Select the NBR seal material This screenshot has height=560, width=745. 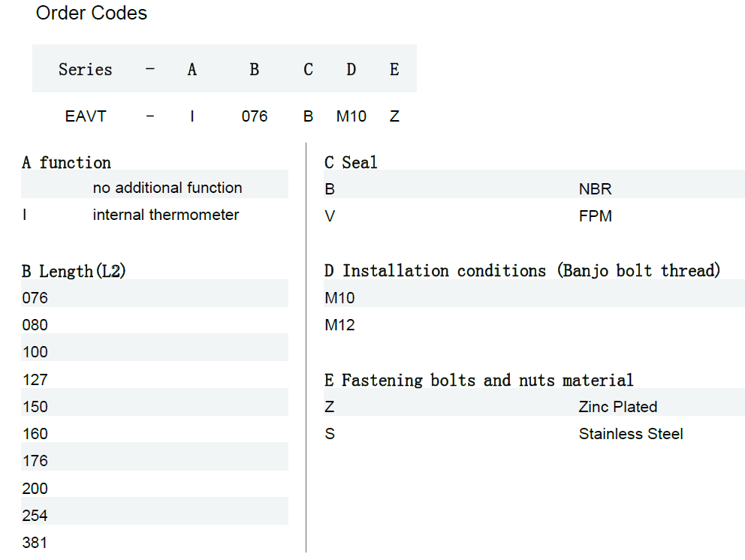pyautogui.click(x=595, y=189)
